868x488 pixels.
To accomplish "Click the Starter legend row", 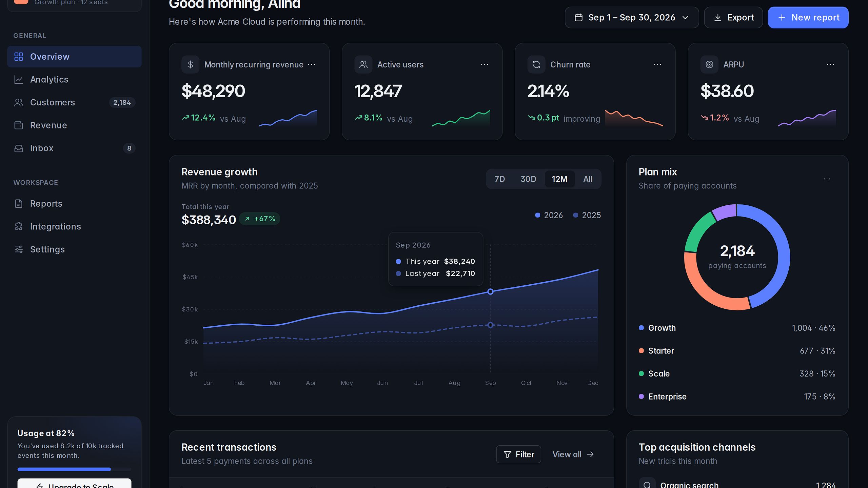I will (x=737, y=351).
